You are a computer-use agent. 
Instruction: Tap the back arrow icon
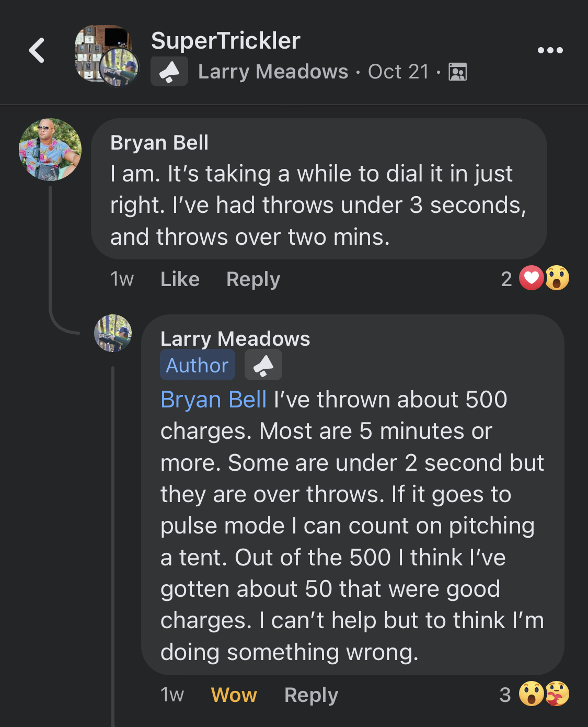tap(37, 51)
